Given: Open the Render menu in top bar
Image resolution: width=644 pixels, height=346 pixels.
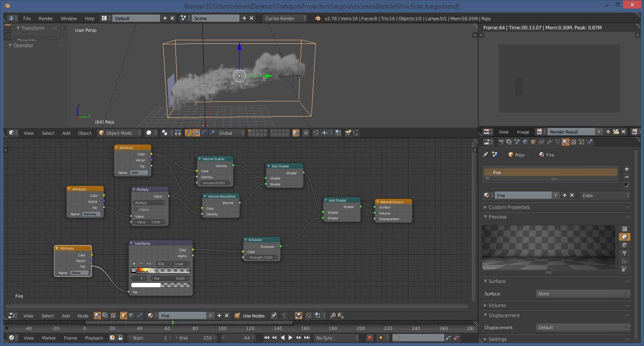Looking at the screenshot, I should click(x=45, y=19).
